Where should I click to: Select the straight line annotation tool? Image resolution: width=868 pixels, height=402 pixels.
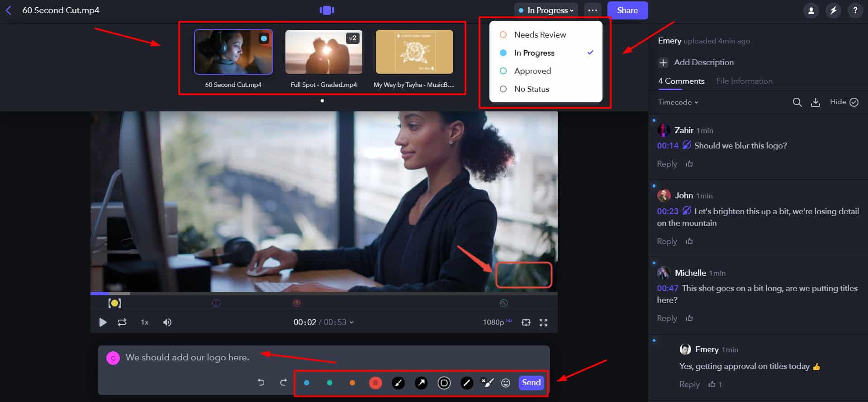point(466,383)
